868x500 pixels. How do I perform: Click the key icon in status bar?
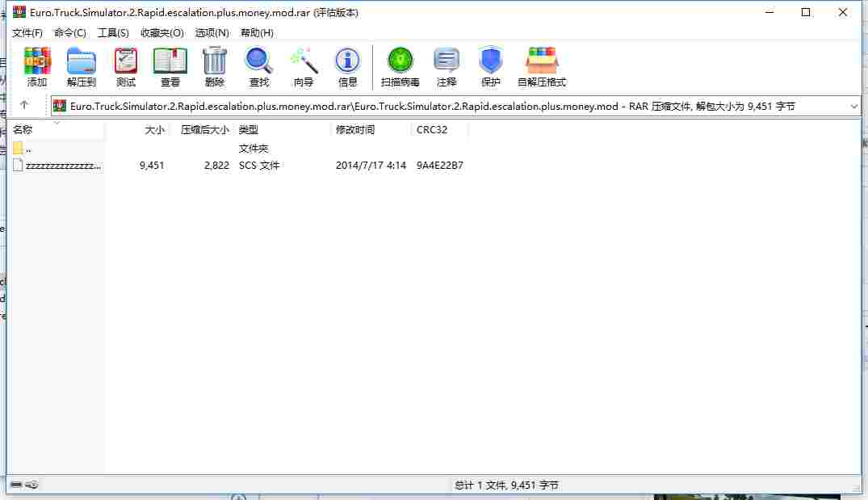[31, 485]
